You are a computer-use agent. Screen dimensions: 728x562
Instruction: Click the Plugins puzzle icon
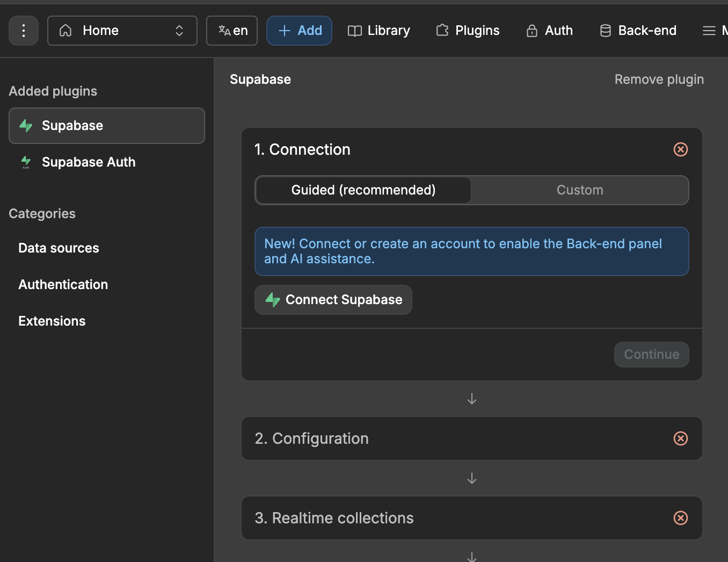(442, 31)
